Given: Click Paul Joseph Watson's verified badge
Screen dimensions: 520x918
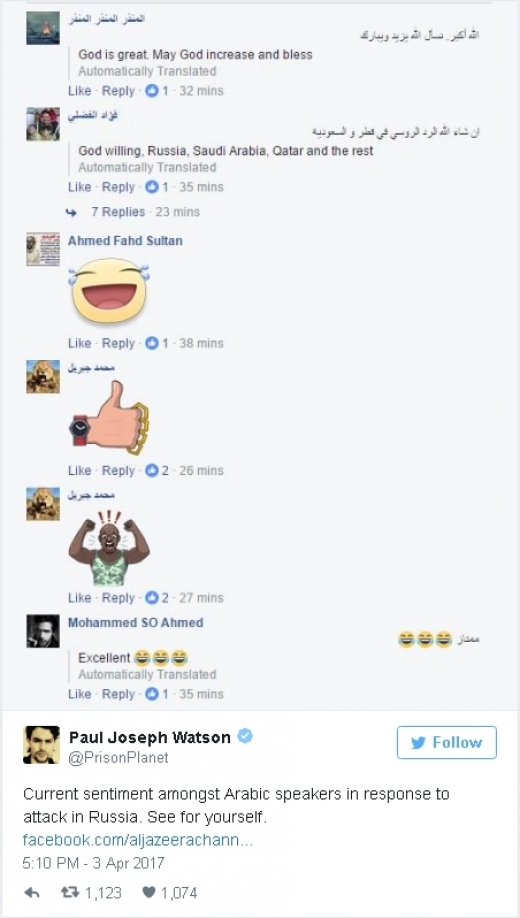Looking at the screenshot, I should click(x=245, y=737).
